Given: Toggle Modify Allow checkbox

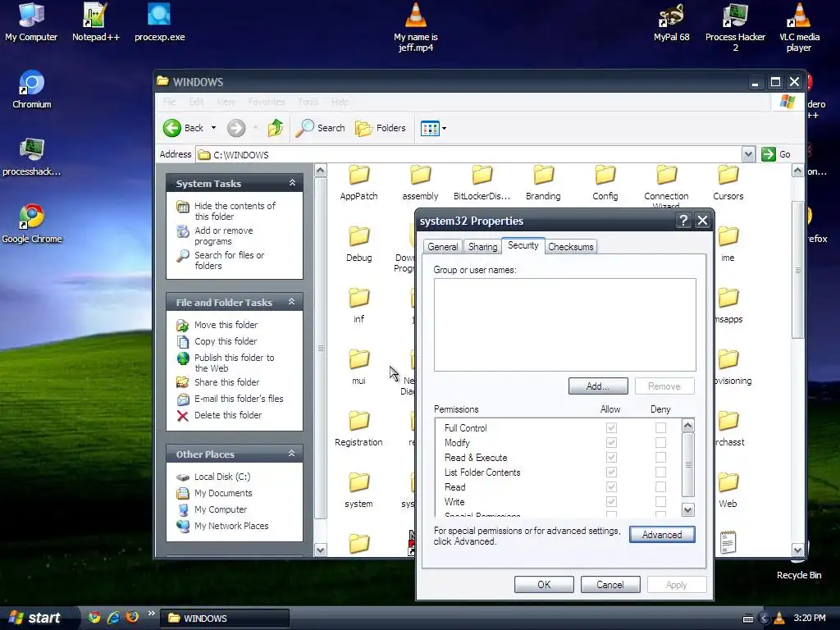Looking at the screenshot, I should (611, 442).
